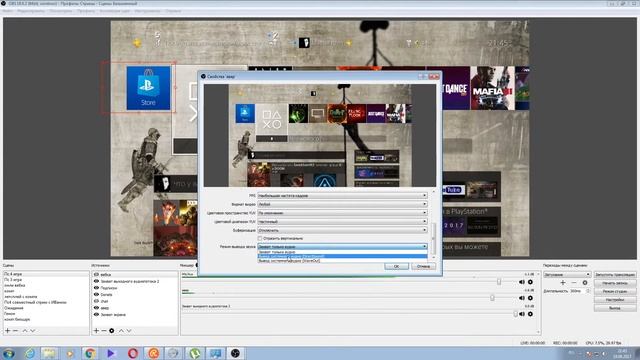640x360 pixels.
Task: Add a new source with the Sources plus icon
Action: coord(96,331)
